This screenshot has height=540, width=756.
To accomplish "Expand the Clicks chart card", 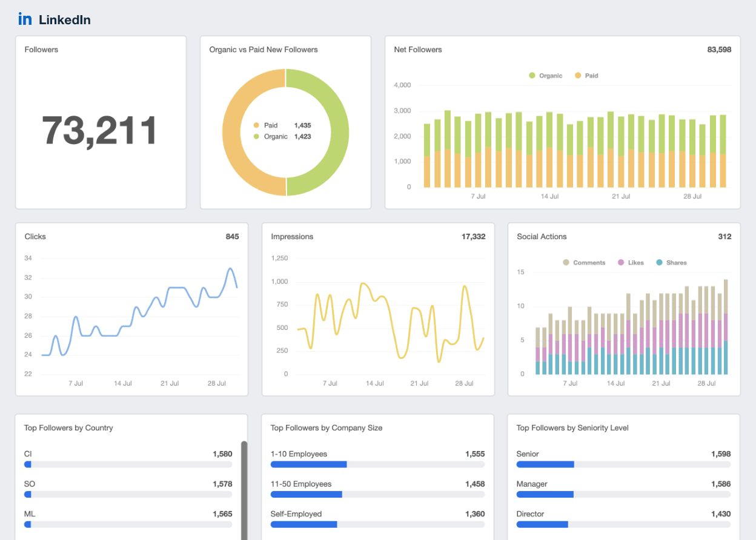I will click(131, 309).
